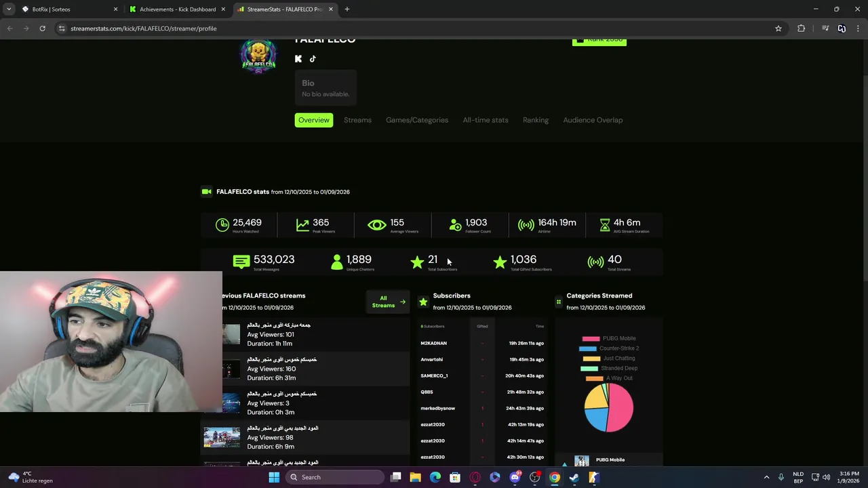Screen dimensions: 868x488
Task: Click the All Streams button
Action: (x=388, y=302)
